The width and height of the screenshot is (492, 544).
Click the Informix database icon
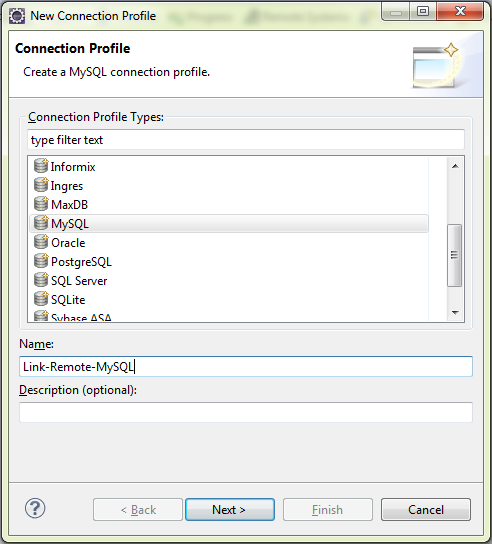coord(41,166)
